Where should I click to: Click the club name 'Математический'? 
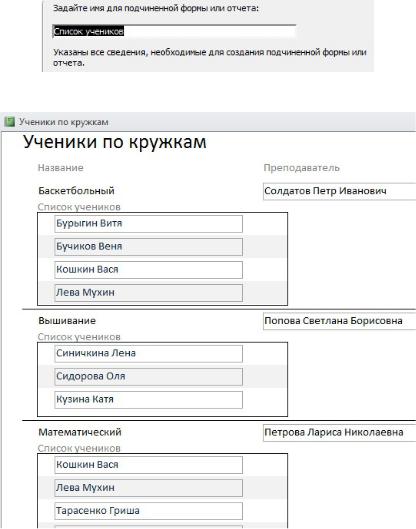(80, 432)
